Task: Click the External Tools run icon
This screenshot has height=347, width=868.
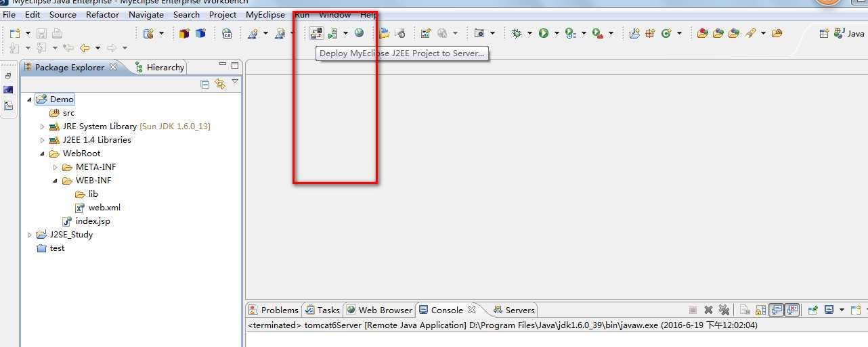Action: (x=598, y=32)
